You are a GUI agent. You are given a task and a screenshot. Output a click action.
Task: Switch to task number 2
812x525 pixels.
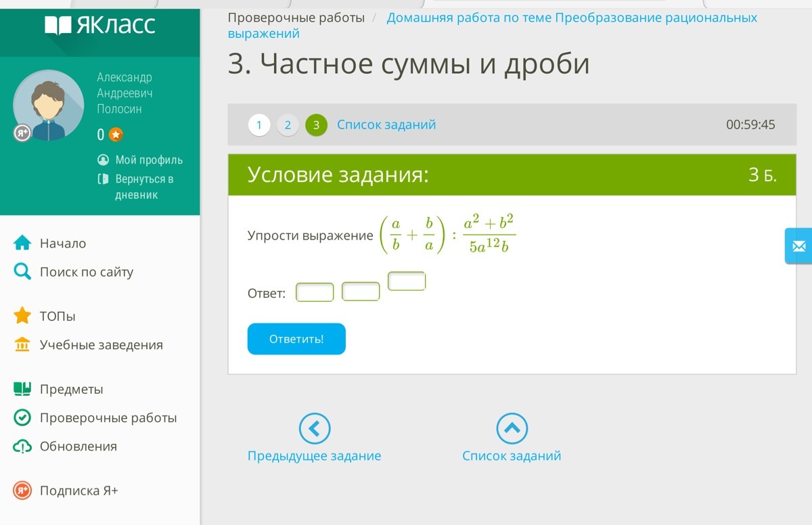tap(288, 125)
